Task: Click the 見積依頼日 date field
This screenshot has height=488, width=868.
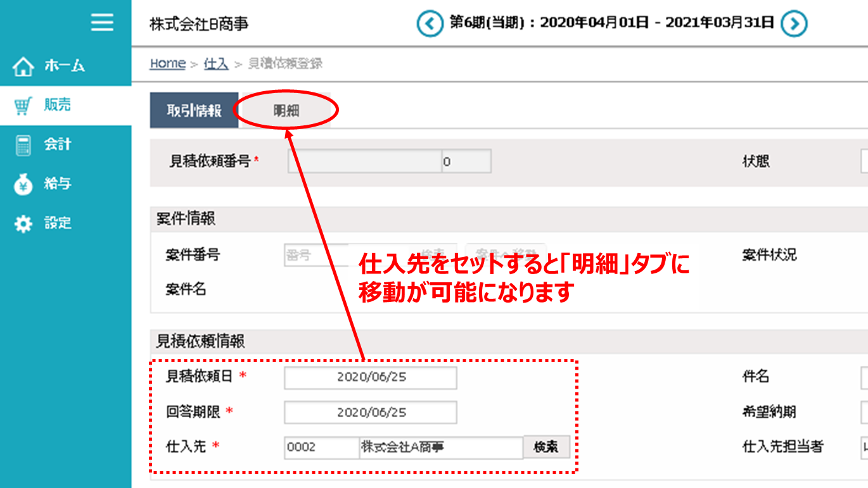Action: pos(369,378)
